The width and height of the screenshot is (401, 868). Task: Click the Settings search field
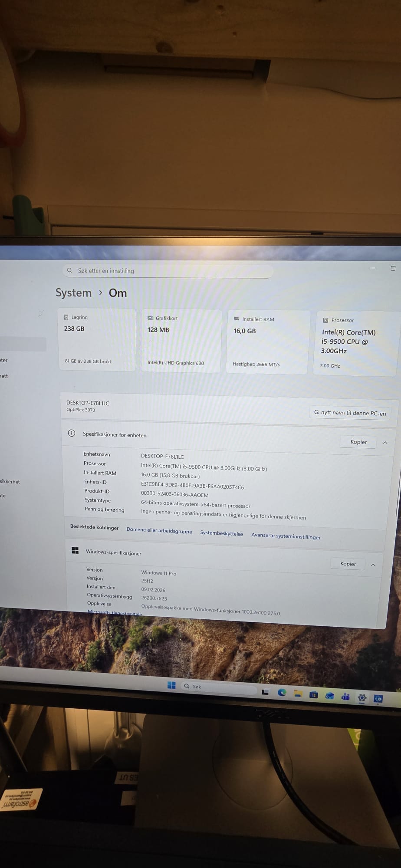click(168, 271)
